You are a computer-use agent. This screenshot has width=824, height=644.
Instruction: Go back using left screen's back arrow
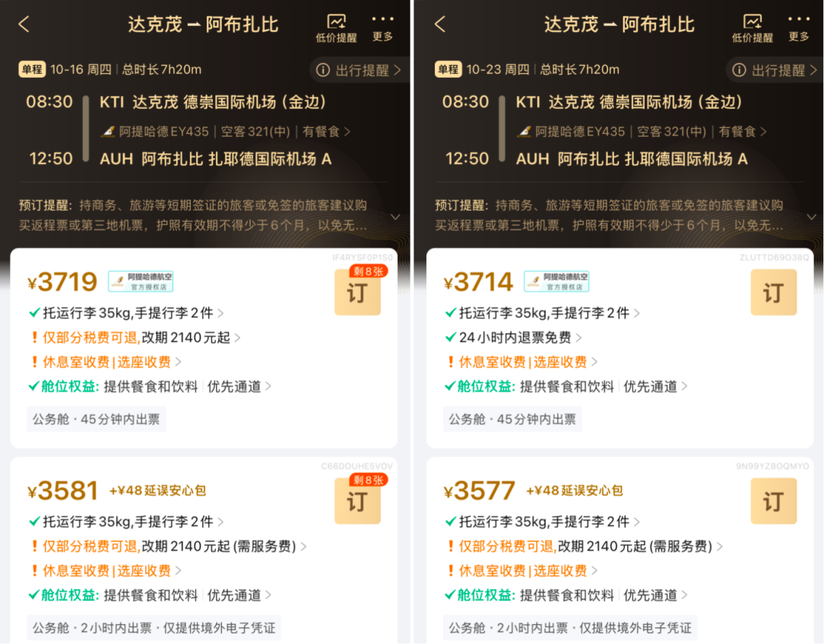(24, 24)
